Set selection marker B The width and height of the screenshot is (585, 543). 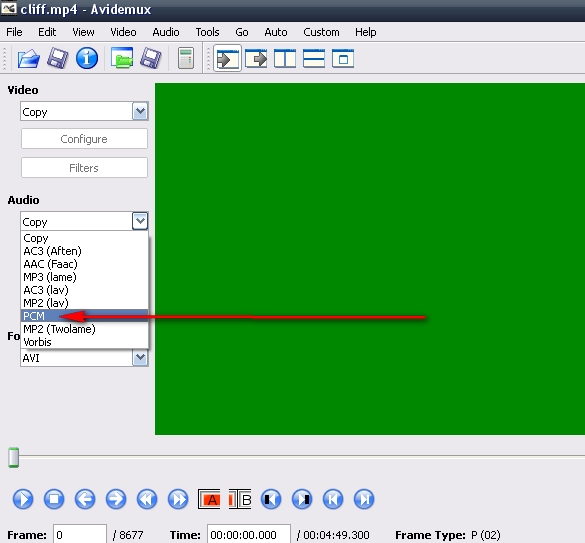(x=240, y=499)
